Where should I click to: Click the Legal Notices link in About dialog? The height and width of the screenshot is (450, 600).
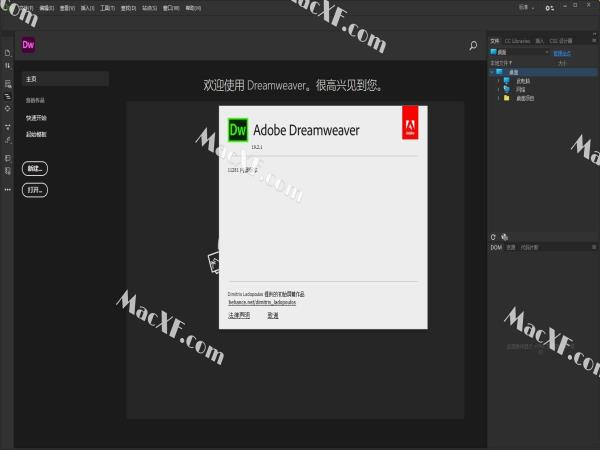click(239, 315)
